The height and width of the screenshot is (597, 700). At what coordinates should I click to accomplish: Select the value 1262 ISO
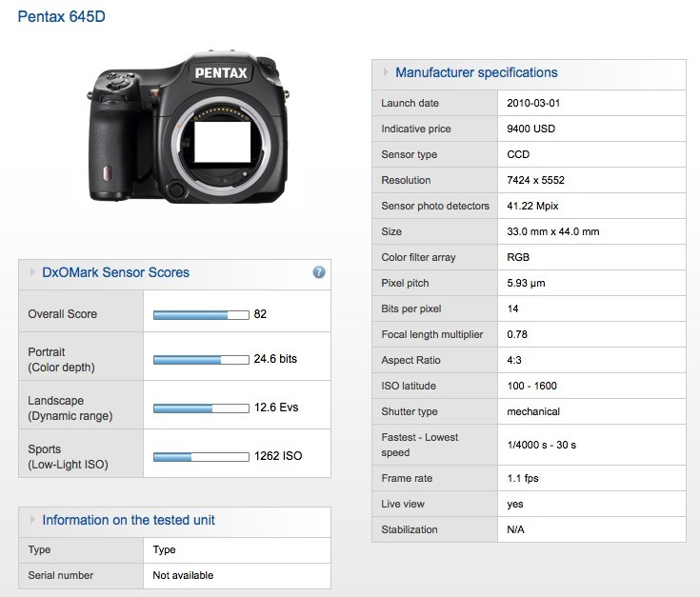coord(278,456)
